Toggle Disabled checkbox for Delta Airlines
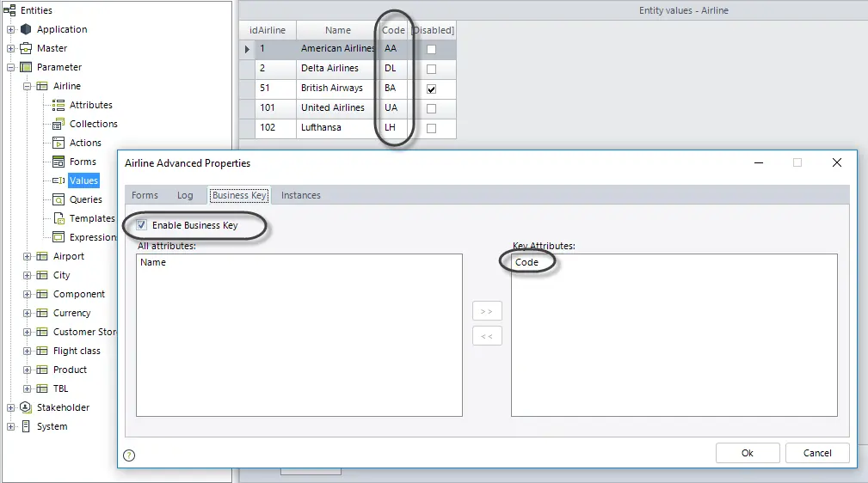Image resolution: width=868 pixels, height=483 pixels. (x=431, y=69)
